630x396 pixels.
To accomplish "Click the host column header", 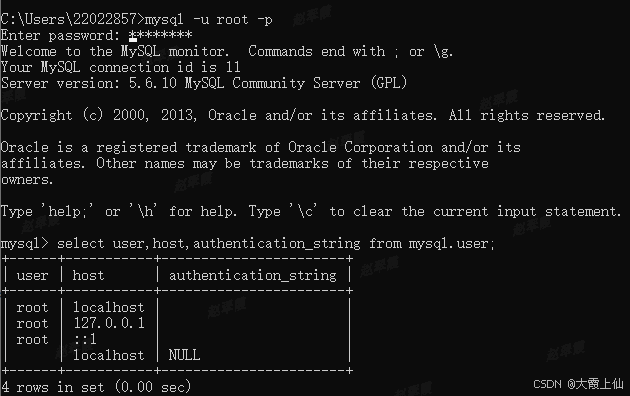I will (x=88, y=275).
